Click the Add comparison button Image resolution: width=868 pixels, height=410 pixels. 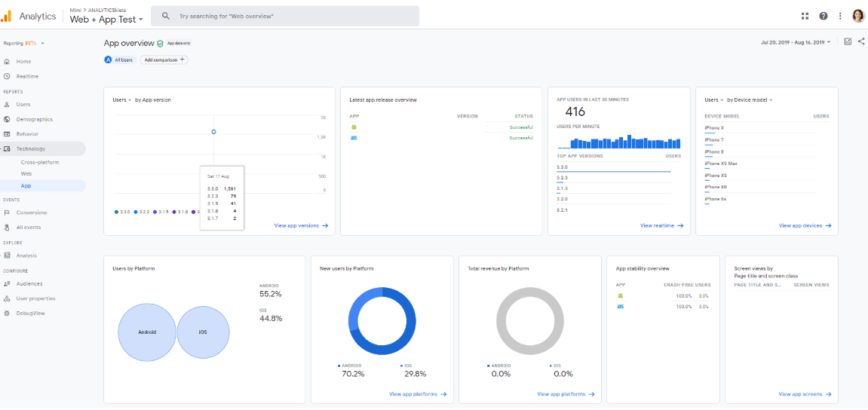click(x=164, y=60)
